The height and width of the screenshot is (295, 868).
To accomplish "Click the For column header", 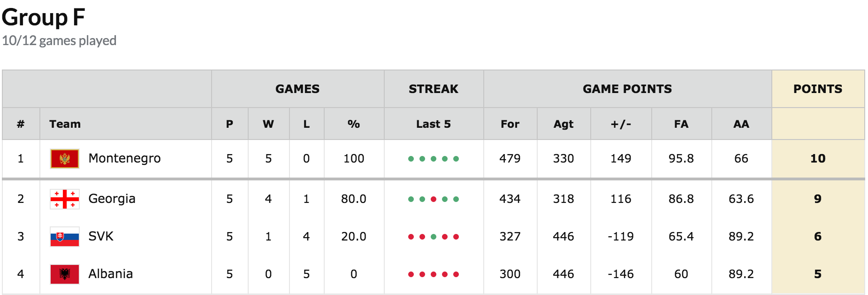I will 510,124.
